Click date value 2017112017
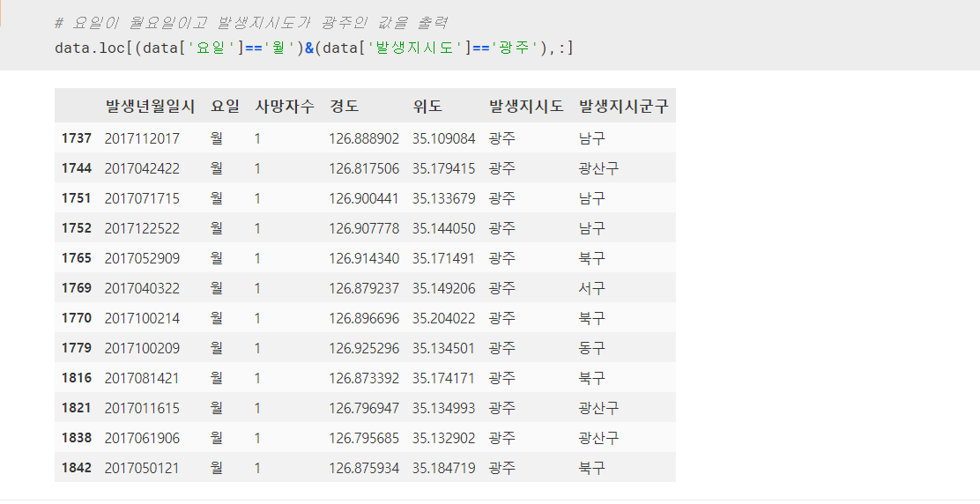 tap(142, 138)
